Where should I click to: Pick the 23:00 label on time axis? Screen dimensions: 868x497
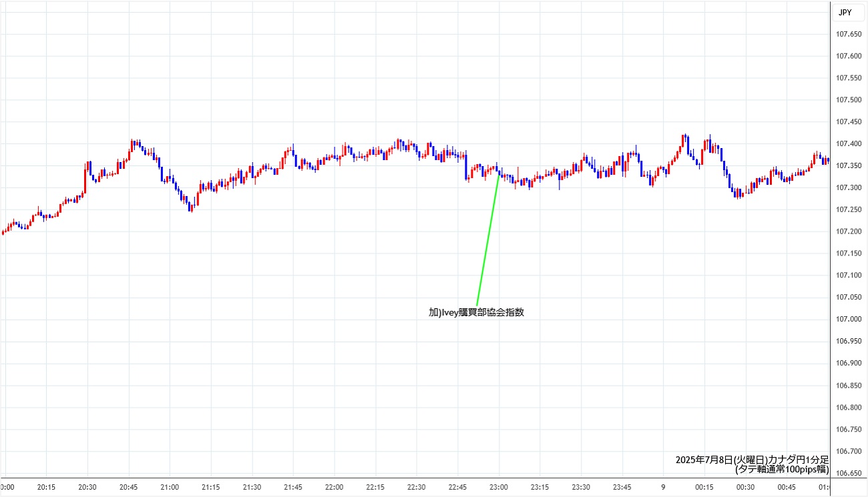[499, 487]
